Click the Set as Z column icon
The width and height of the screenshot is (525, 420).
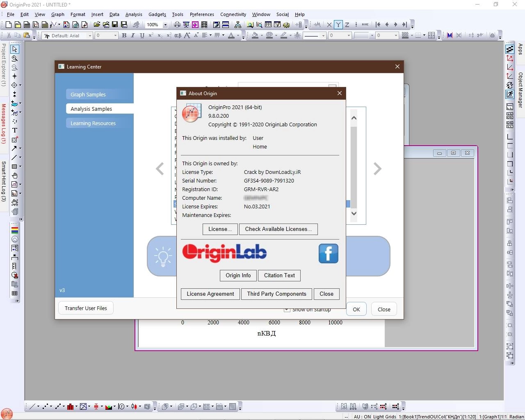[x=347, y=25]
